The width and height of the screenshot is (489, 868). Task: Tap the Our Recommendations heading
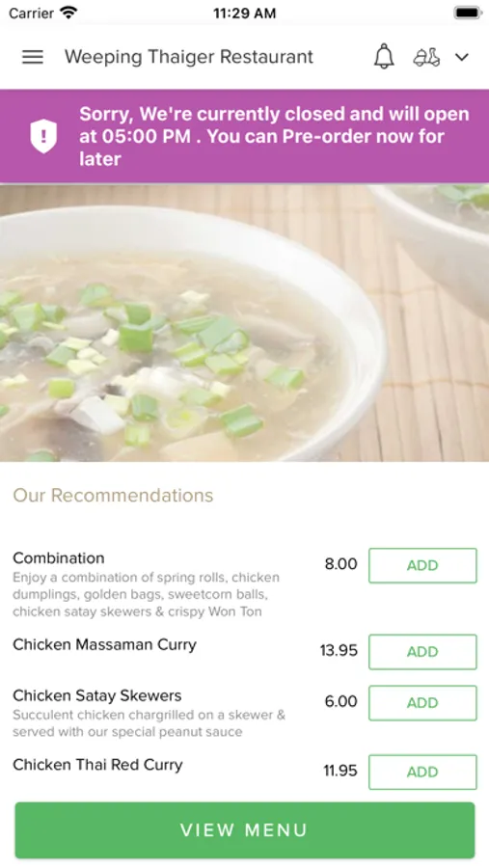tap(113, 495)
